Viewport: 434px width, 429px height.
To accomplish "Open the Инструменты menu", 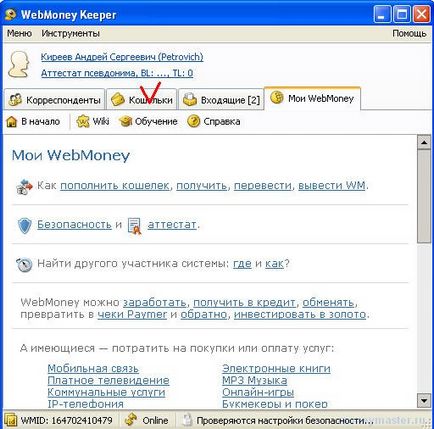I will (x=71, y=33).
